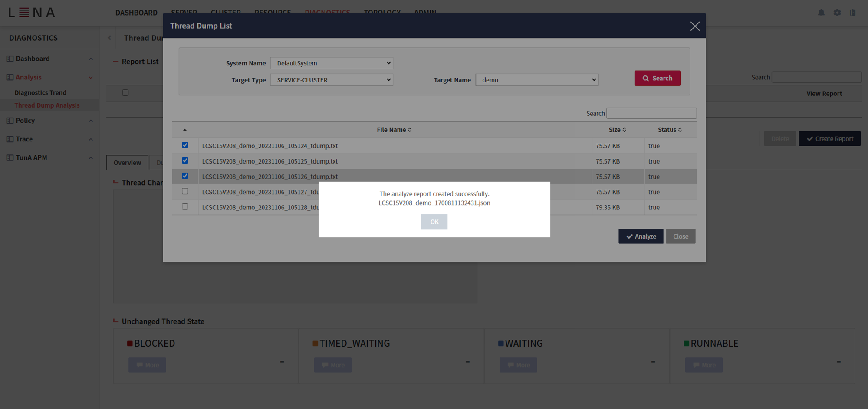Select the Trace sidebar icon
Image resolution: width=868 pixels, height=409 pixels.
pos(9,139)
